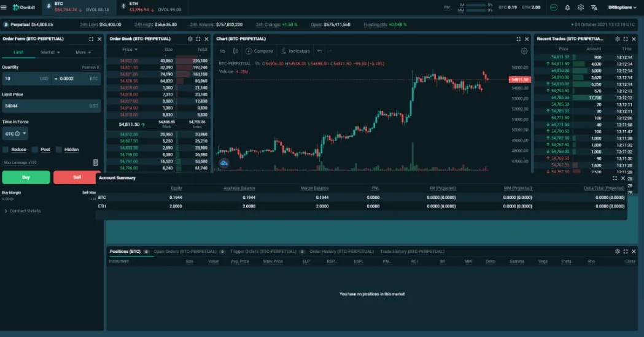
Task: Open the hamburger main menu
Action: (x=4, y=7)
